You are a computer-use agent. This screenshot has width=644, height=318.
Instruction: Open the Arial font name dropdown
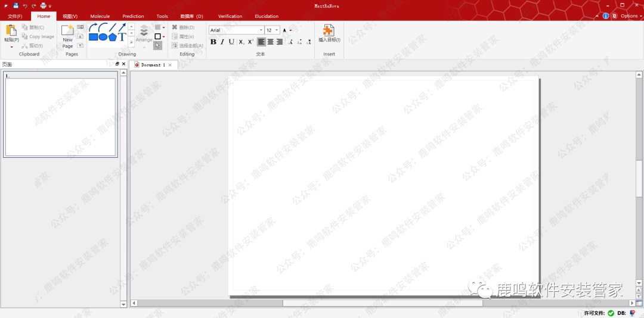click(261, 30)
